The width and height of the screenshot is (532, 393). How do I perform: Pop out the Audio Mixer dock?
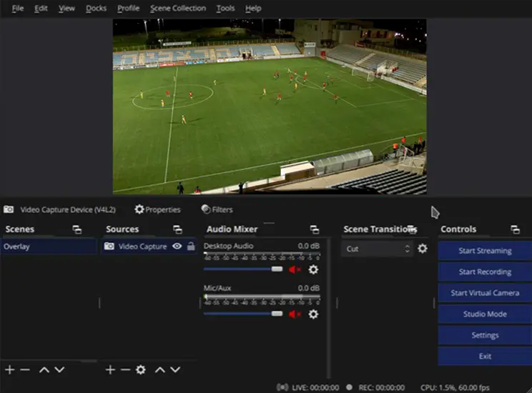[314, 229]
